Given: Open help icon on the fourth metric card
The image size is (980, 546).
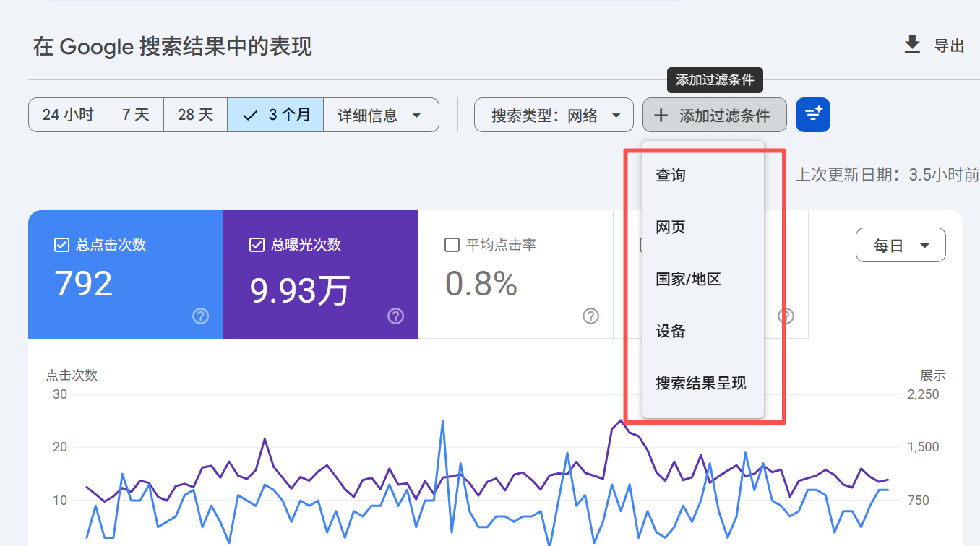Looking at the screenshot, I should 786,316.
